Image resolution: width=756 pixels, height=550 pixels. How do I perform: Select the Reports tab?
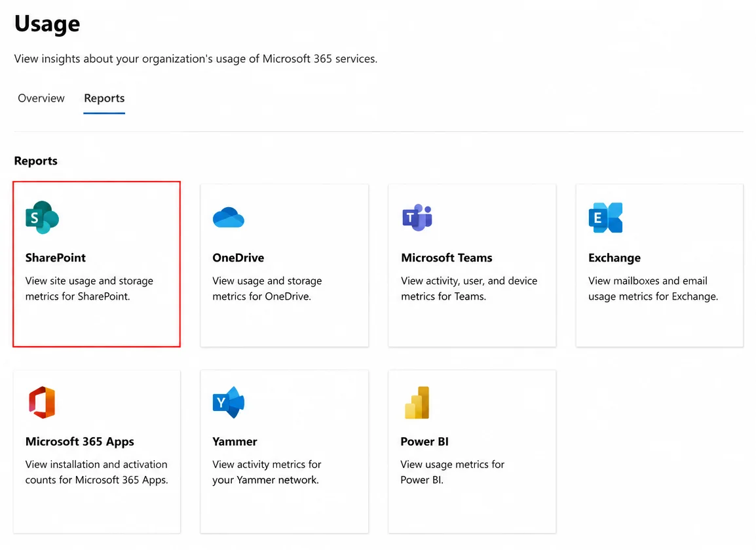[104, 98]
